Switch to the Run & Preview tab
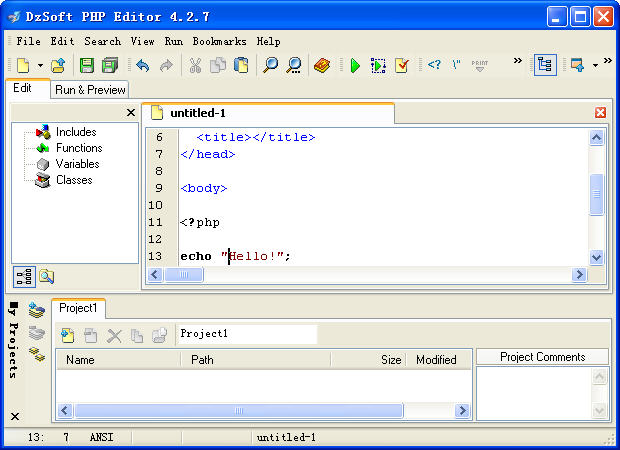The image size is (620, 450). (x=90, y=89)
